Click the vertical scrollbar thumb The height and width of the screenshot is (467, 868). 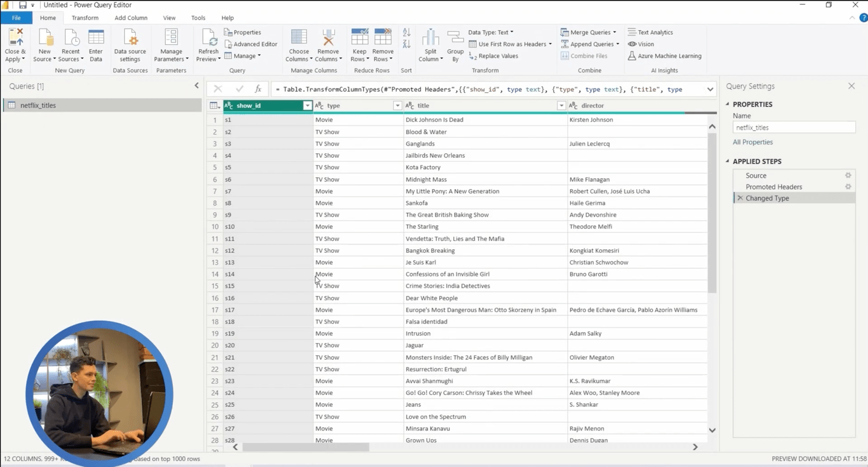click(712, 213)
